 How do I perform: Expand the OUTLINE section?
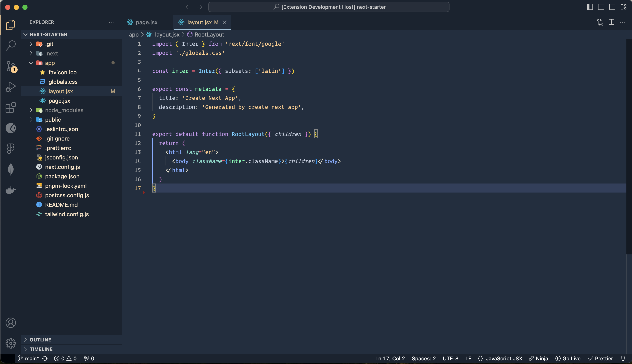click(x=40, y=340)
